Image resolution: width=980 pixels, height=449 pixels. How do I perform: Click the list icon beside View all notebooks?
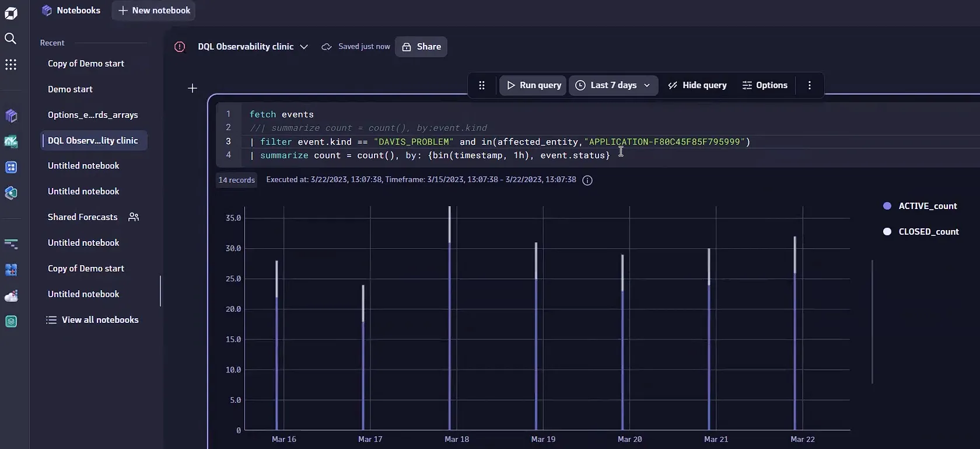click(51, 320)
